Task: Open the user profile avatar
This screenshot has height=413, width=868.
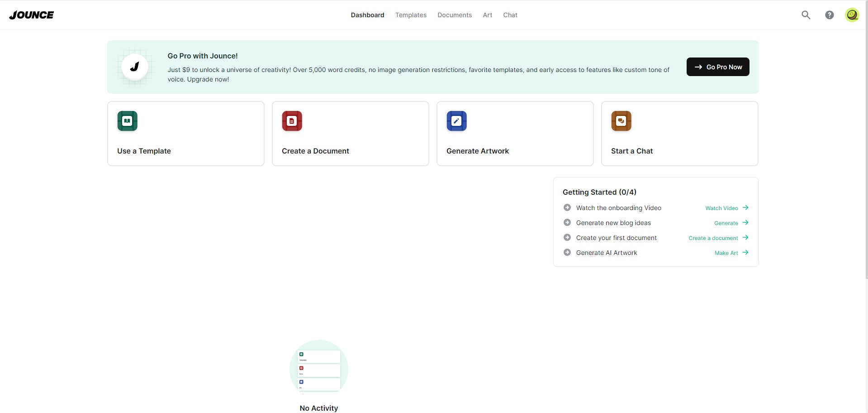Action: click(x=852, y=15)
